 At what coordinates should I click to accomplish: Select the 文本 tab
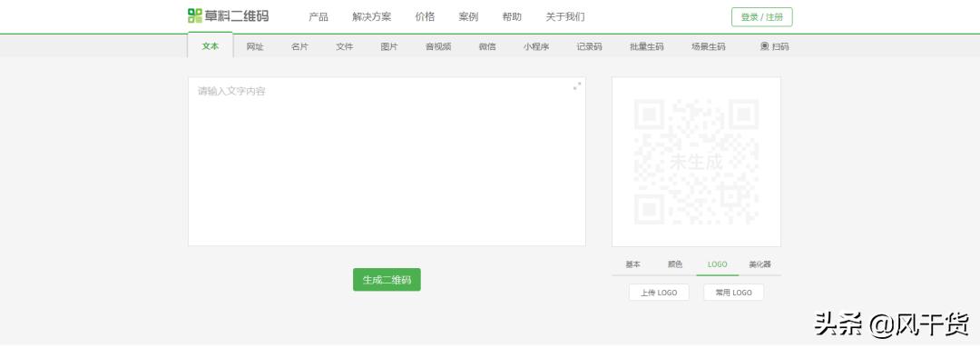211,45
